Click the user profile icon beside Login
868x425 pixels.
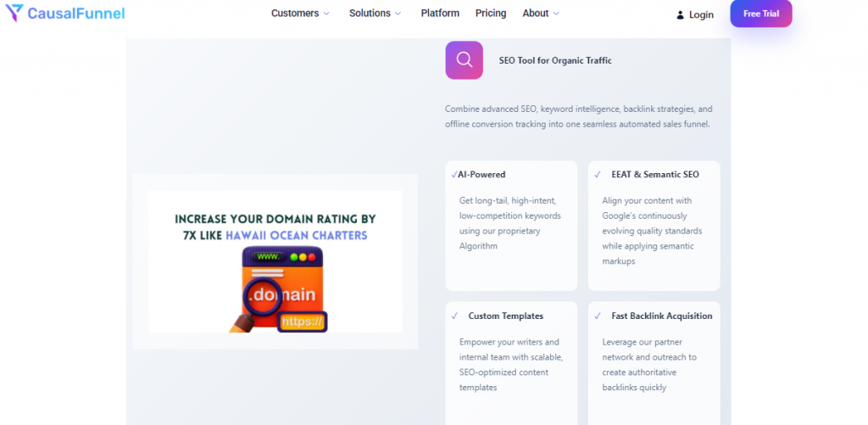pyautogui.click(x=681, y=15)
